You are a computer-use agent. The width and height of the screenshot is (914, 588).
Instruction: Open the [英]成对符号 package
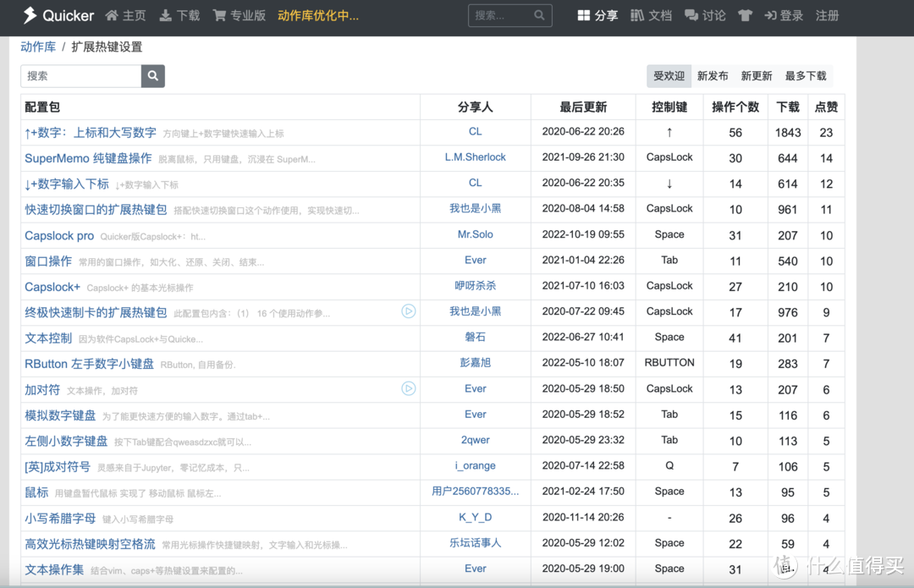click(x=58, y=467)
